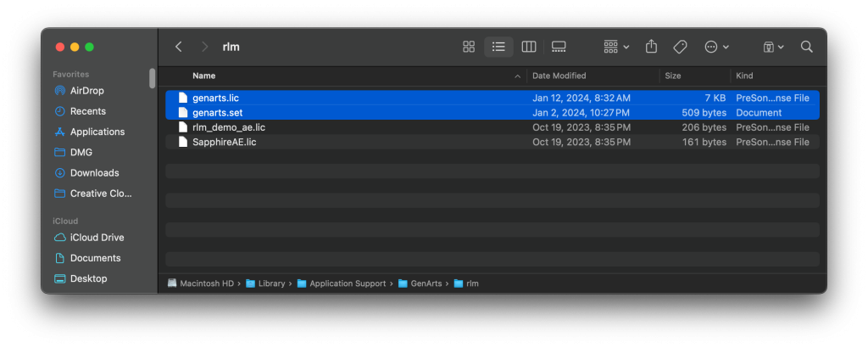Open the ellipsis Action menu

tap(717, 47)
